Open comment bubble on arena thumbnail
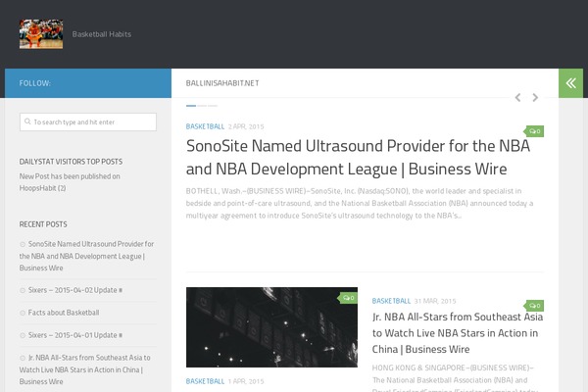Image resolution: width=588 pixels, height=392 pixels. [348, 298]
